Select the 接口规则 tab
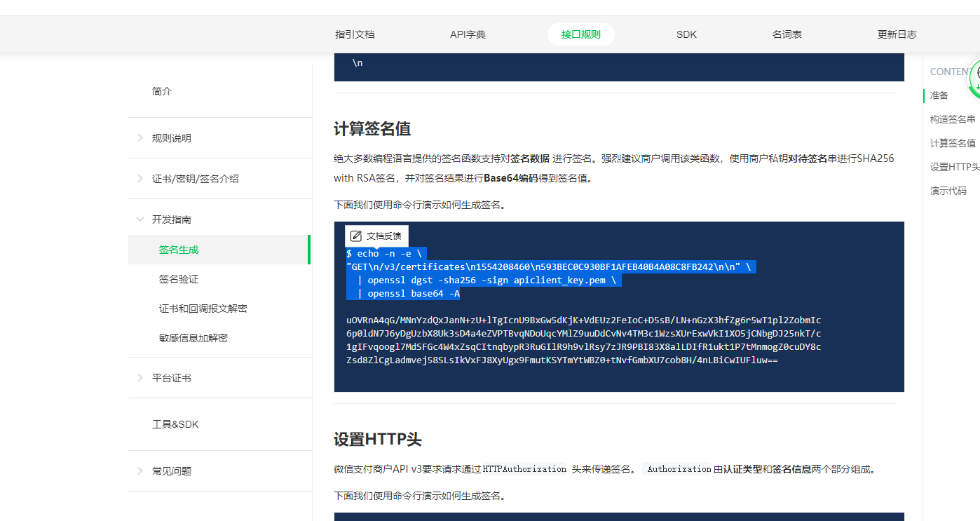 coord(581,34)
